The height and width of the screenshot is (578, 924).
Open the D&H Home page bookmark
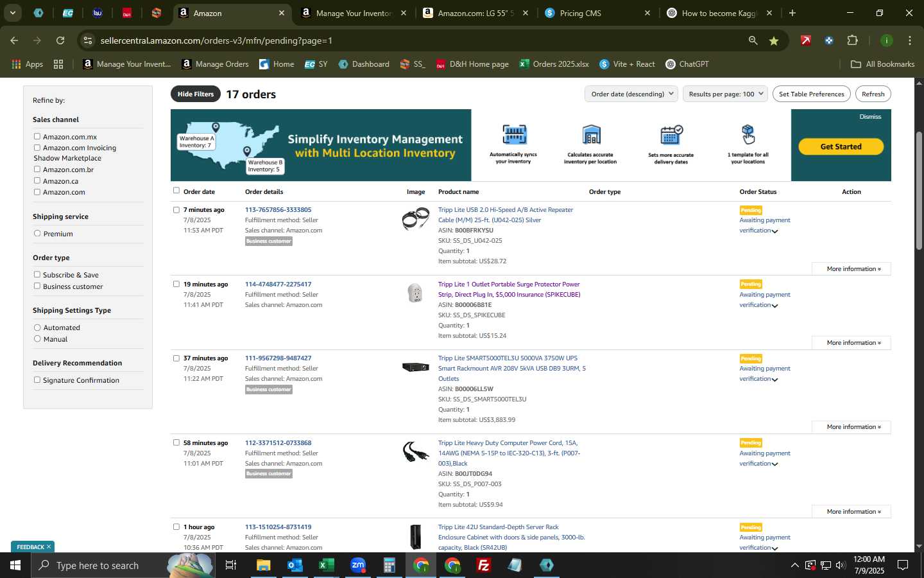[472, 64]
